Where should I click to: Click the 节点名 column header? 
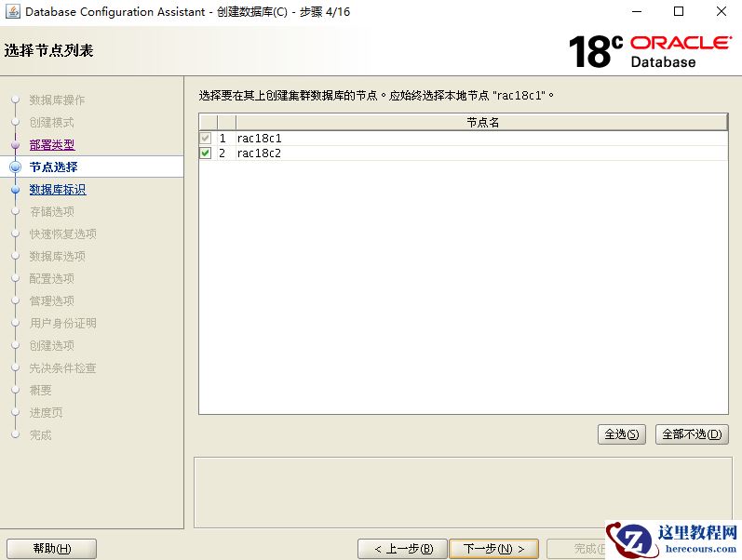(481, 122)
